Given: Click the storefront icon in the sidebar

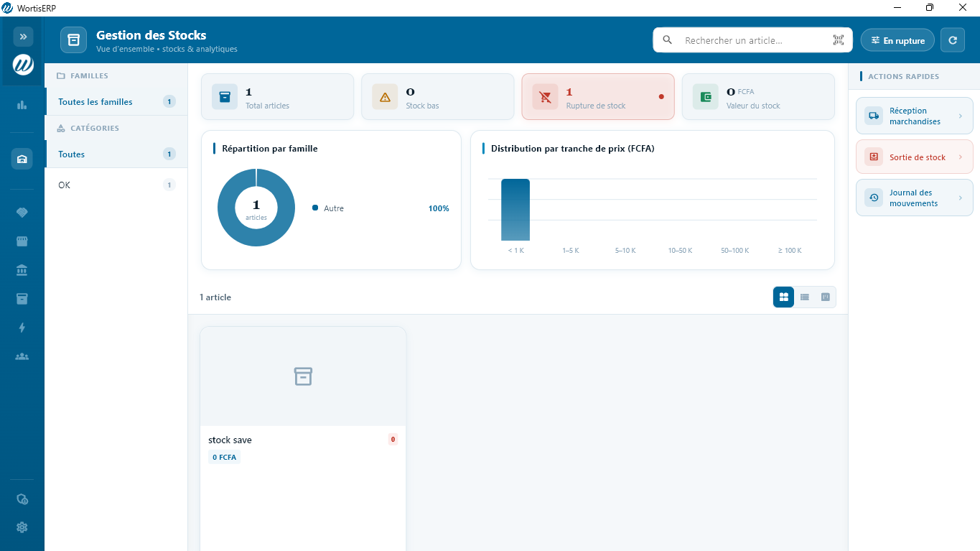Looking at the screenshot, I should pyautogui.click(x=22, y=241).
